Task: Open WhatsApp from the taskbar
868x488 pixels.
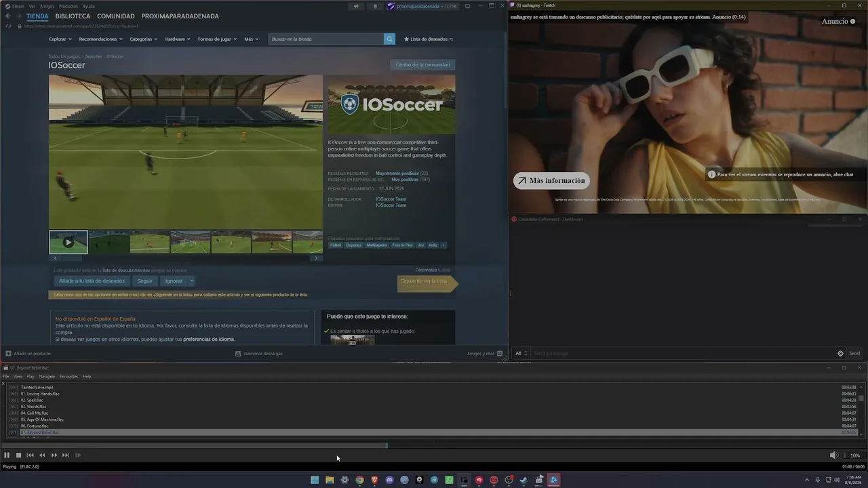Action: click(449, 480)
